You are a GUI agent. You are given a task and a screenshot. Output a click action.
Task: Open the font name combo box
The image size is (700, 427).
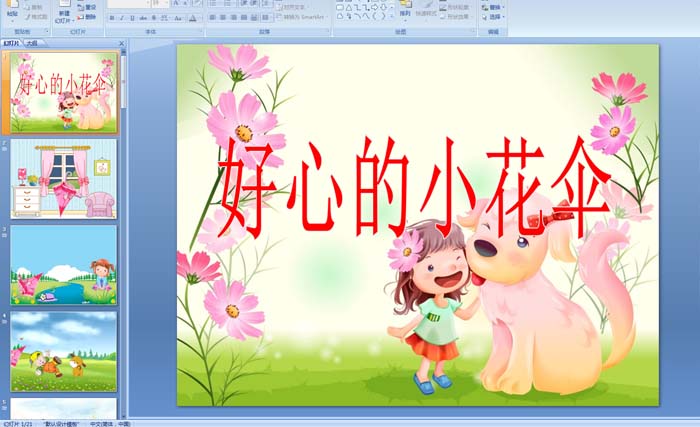pos(129,4)
